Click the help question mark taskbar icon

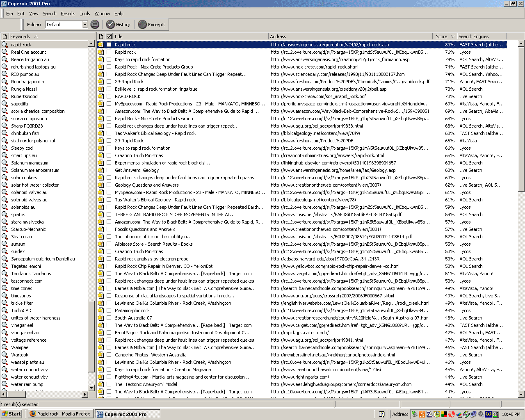381,414
